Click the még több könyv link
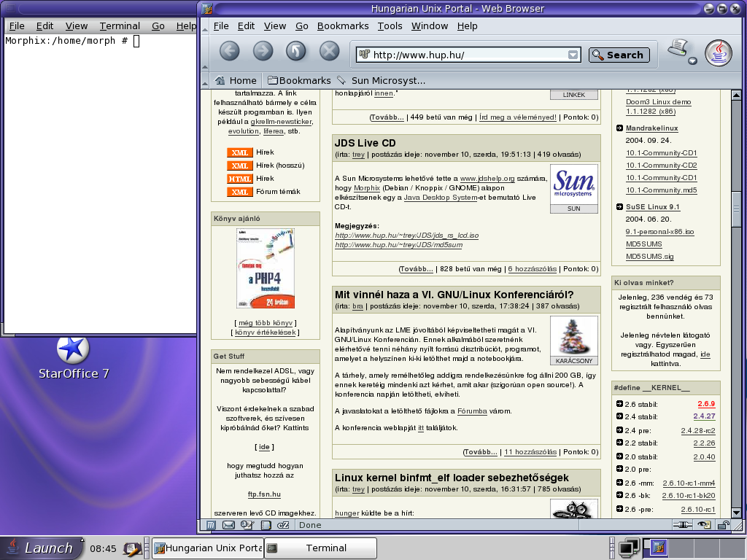This screenshot has height=560, width=747. pyautogui.click(x=266, y=323)
